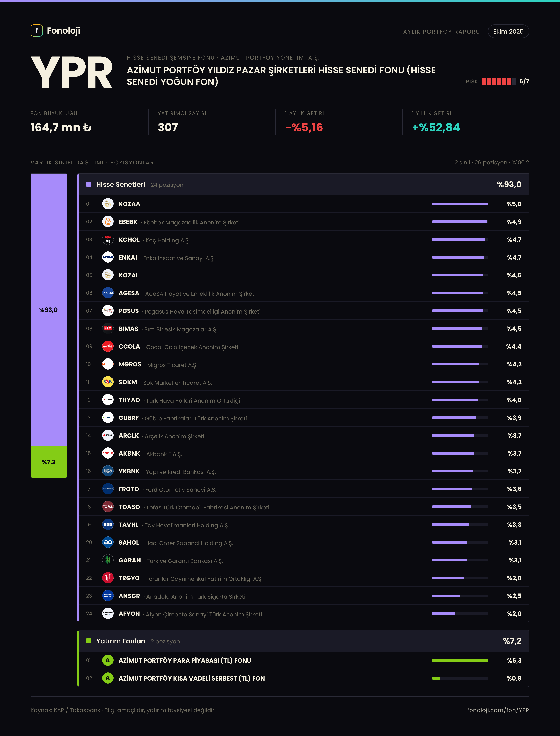Click the TOASO Tofaş logo

click(x=108, y=507)
